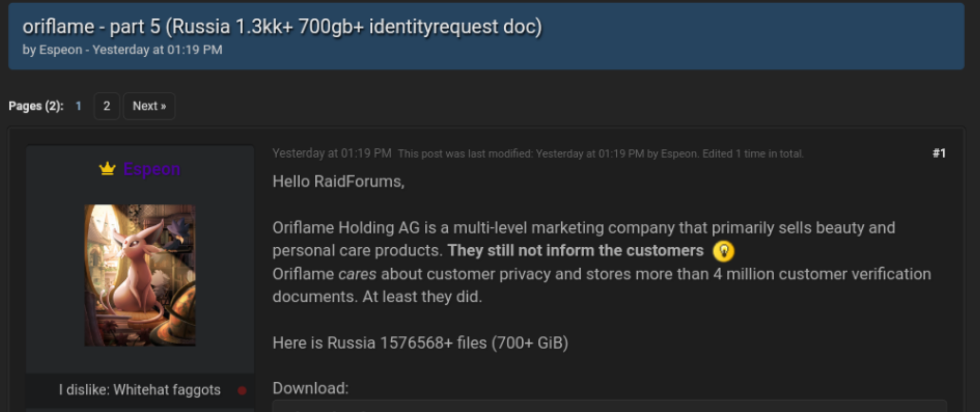The height and width of the screenshot is (412, 980).
Task: Click the 'last modified' edit note
Action: pos(600,154)
